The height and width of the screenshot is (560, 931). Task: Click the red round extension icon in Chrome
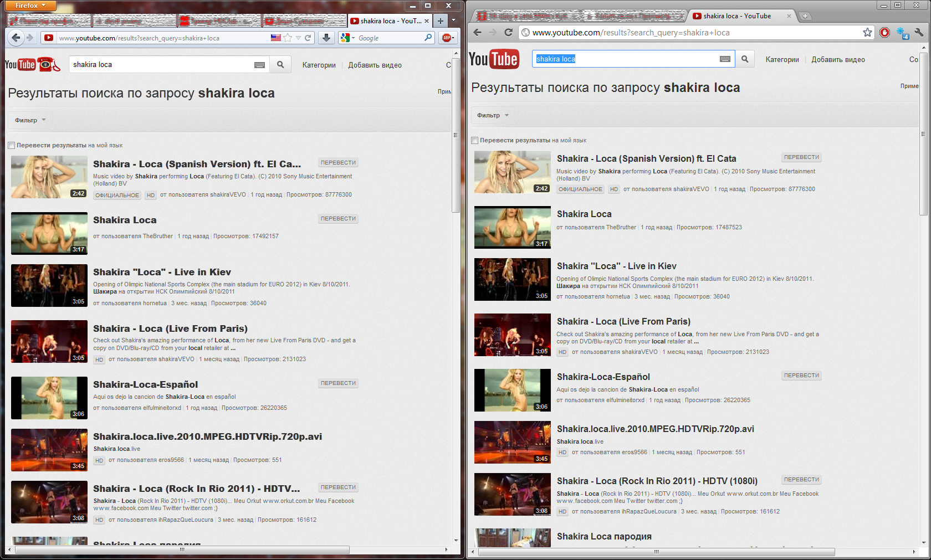(x=884, y=32)
